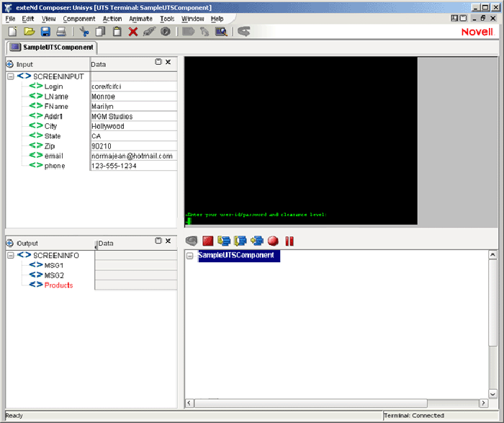Click the monitor icon on SampleUTSComponent tab
This screenshot has height=423, width=504.
point(15,48)
